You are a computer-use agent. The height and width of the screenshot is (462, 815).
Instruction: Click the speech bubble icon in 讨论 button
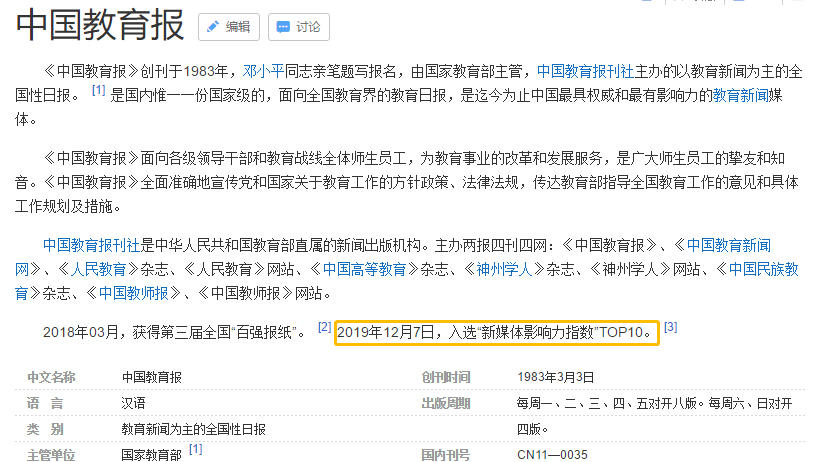[x=283, y=27]
